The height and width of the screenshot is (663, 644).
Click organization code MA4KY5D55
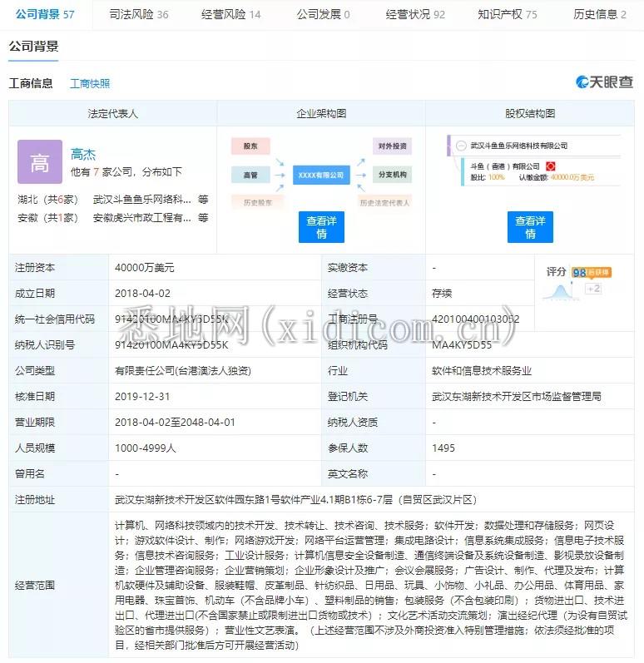(x=462, y=345)
